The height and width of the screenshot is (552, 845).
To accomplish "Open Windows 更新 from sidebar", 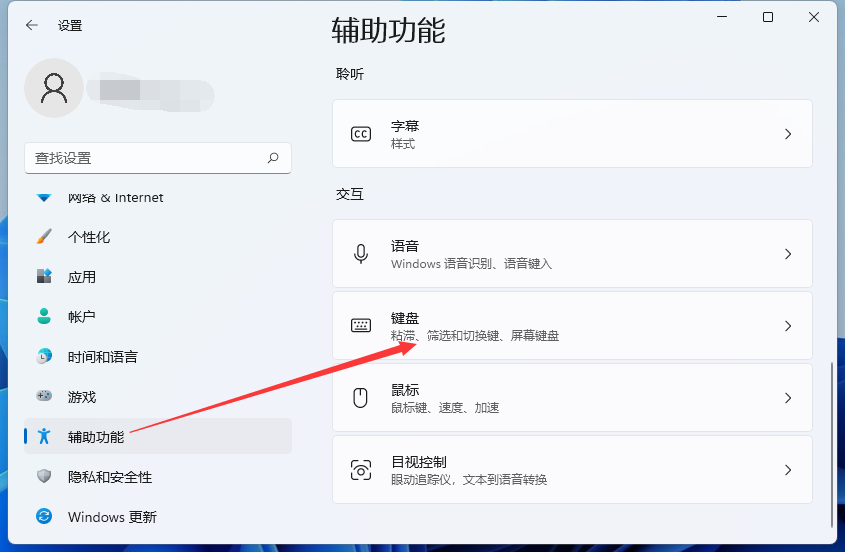I will 112,517.
